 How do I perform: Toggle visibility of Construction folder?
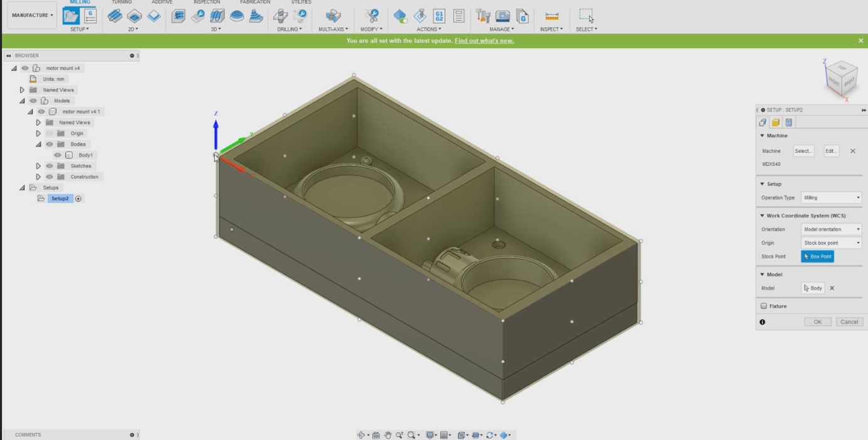point(50,177)
